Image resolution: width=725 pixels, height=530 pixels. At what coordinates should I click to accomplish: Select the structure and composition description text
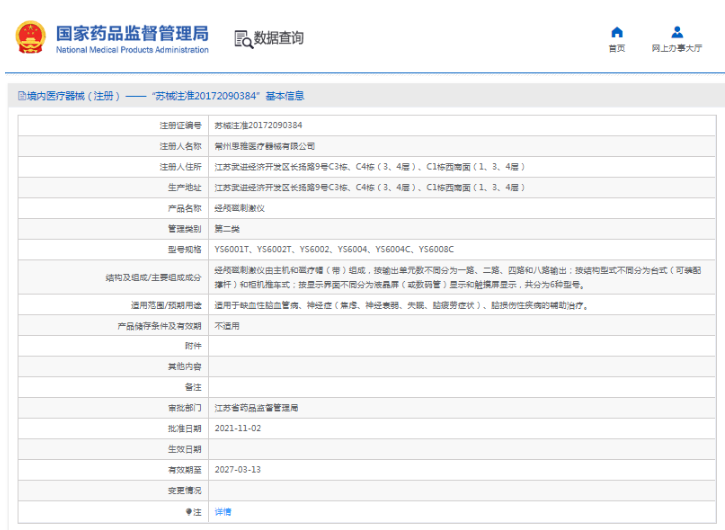pyautogui.click(x=458, y=277)
